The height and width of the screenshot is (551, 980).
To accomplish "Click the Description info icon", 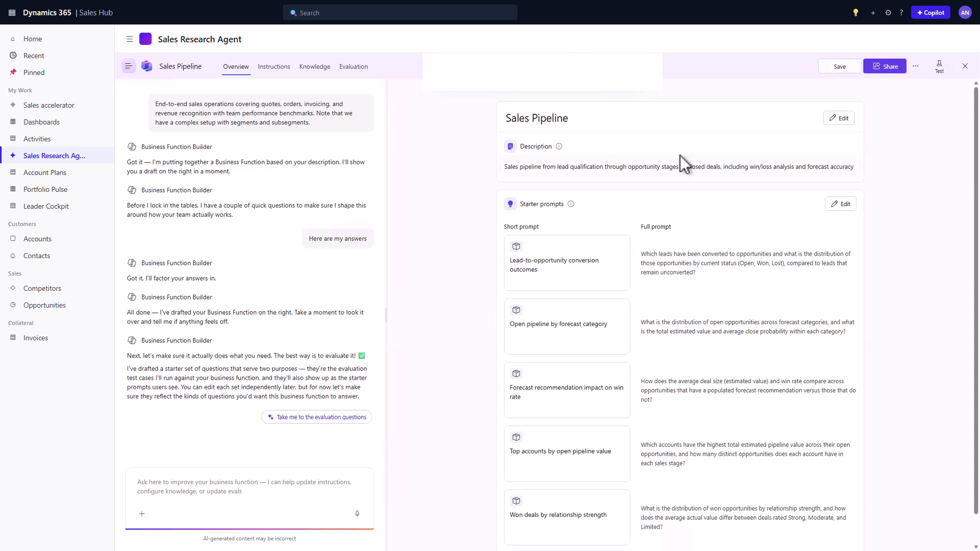I will tap(559, 146).
